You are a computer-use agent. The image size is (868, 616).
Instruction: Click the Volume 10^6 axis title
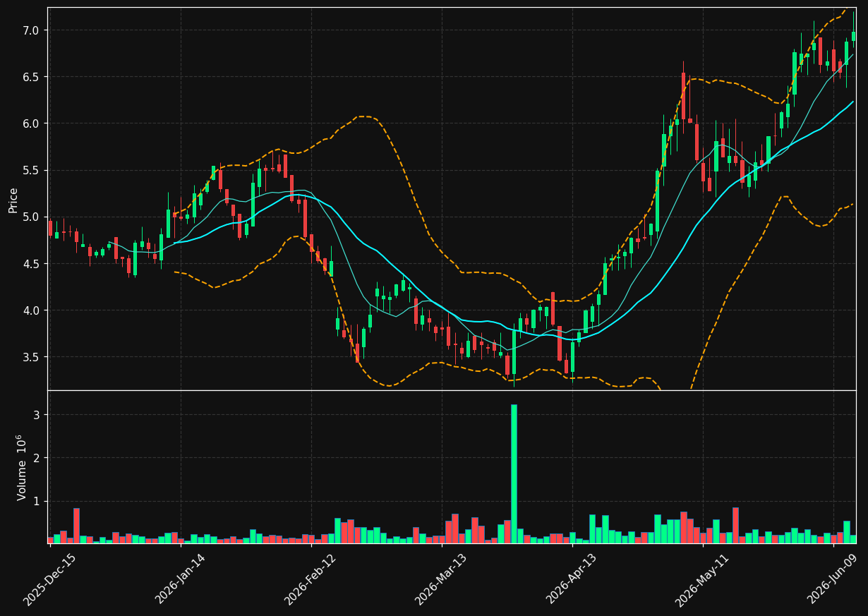21,467
